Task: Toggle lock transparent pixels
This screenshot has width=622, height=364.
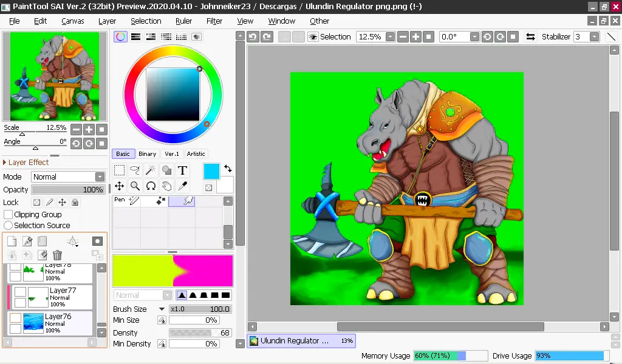Action: tap(36, 203)
